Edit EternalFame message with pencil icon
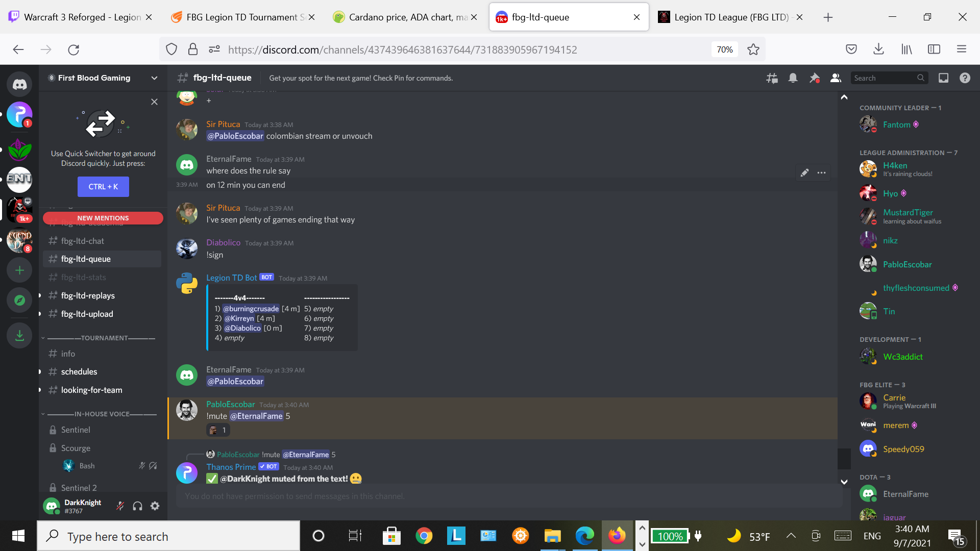Screen dimensions: 980x551 coord(804,172)
